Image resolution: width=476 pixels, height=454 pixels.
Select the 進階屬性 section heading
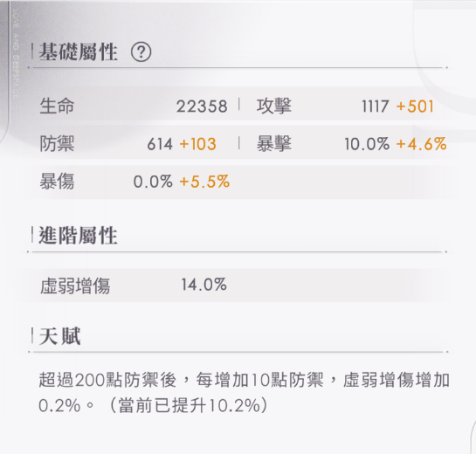[78, 236]
